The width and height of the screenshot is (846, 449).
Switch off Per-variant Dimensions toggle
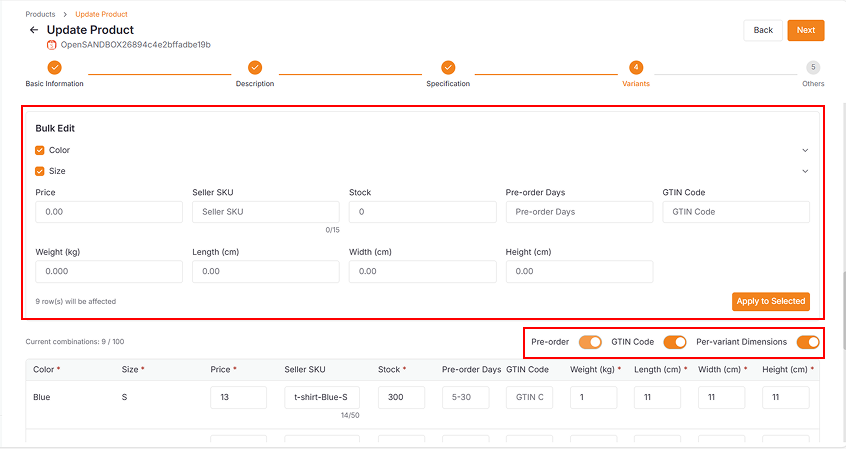(808, 342)
